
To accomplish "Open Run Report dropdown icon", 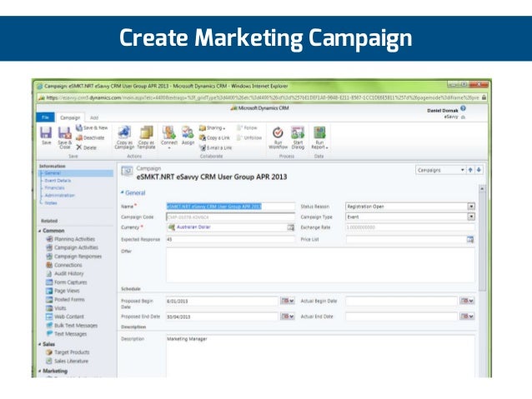I will pos(319,137).
